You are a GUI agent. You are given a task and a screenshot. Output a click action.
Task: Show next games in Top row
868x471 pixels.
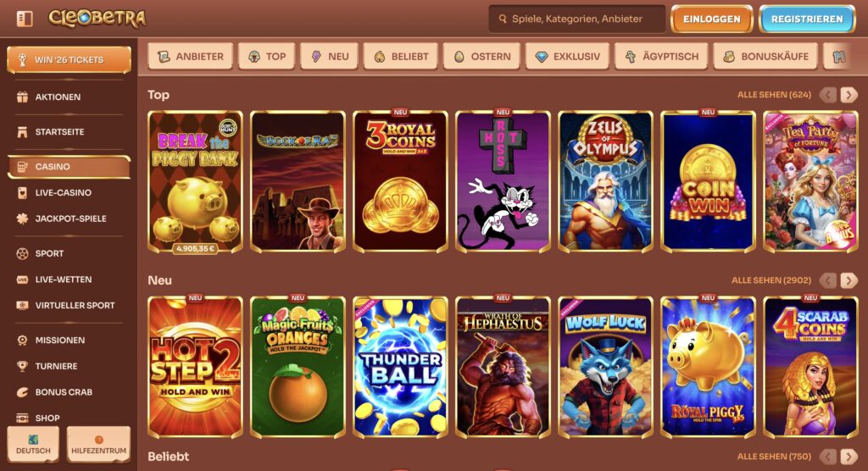pos(849,95)
